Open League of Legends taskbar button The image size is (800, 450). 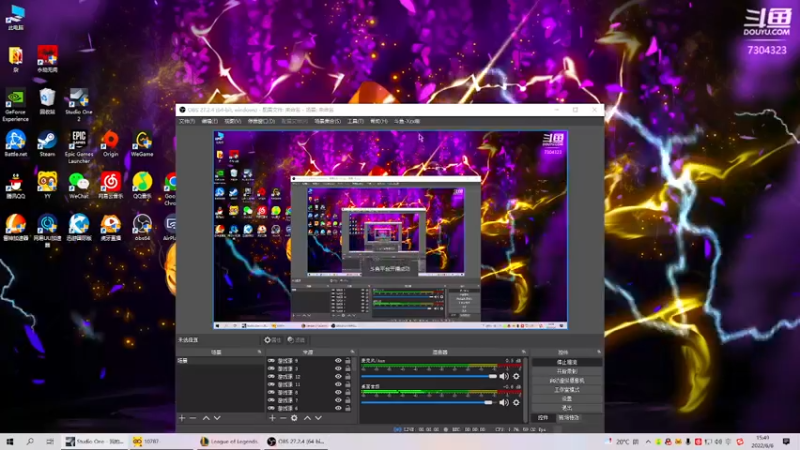230,442
